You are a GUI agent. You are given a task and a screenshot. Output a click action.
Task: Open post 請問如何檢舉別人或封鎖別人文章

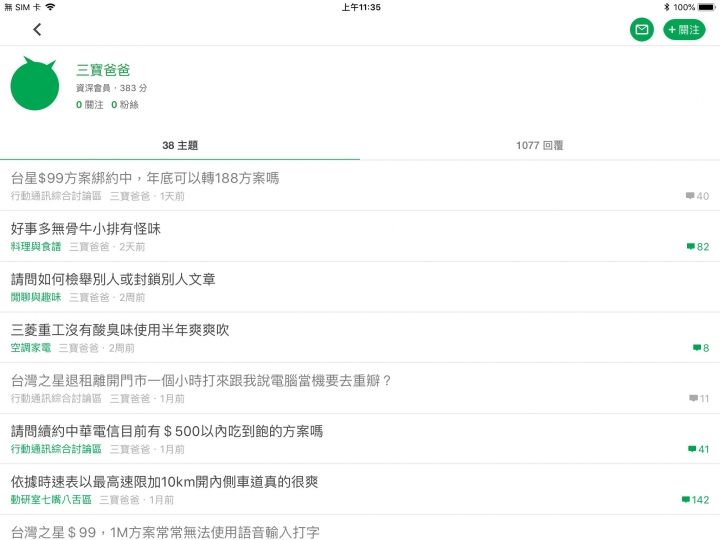pos(360,287)
